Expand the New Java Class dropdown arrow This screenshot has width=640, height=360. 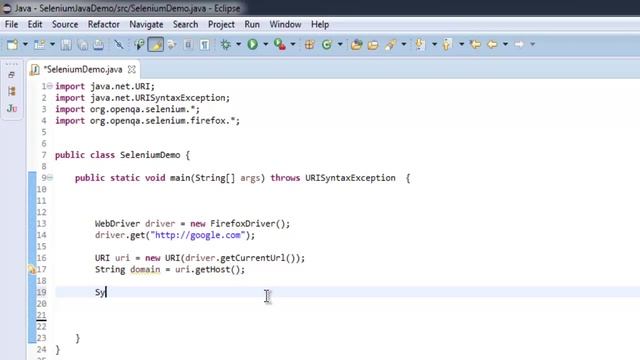click(x=340, y=44)
